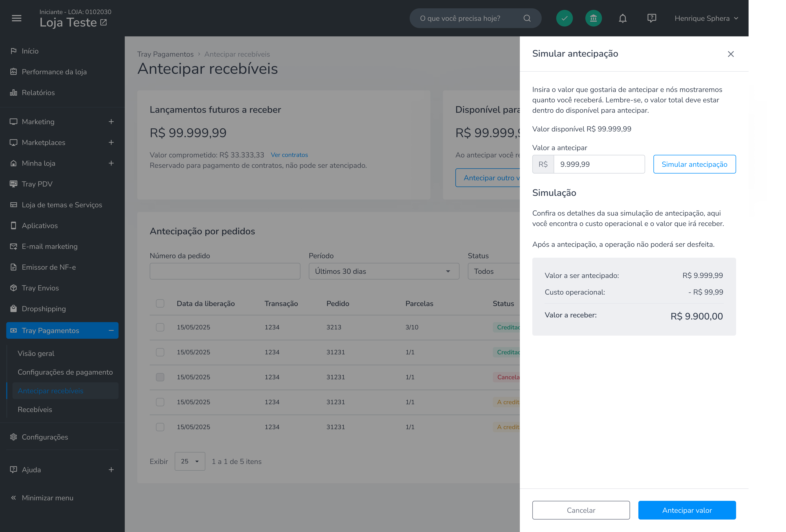
Task: Click the Antecipar valor button
Action: [x=687, y=510]
